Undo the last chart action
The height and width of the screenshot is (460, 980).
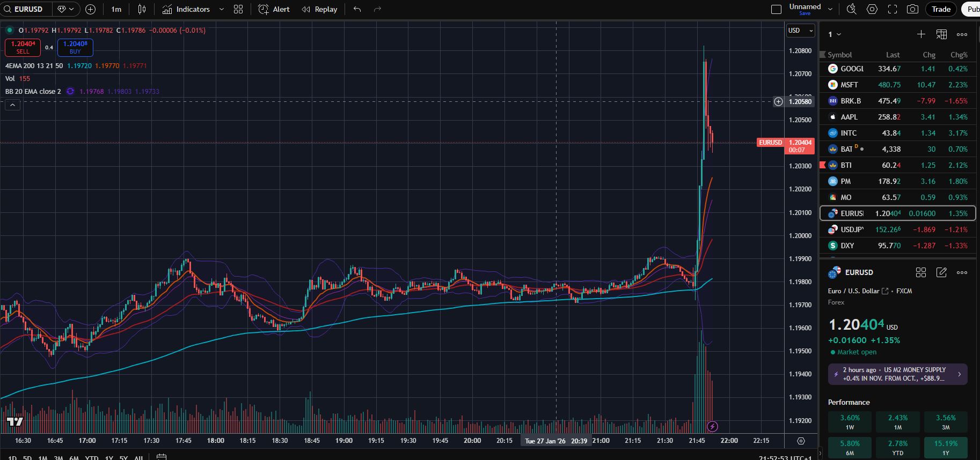[x=357, y=9]
